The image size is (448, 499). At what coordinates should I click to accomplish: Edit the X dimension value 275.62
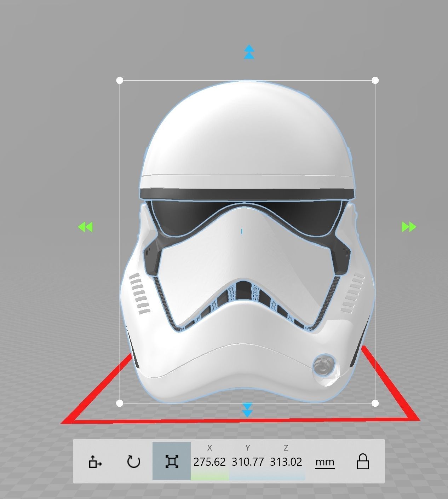tap(209, 462)
